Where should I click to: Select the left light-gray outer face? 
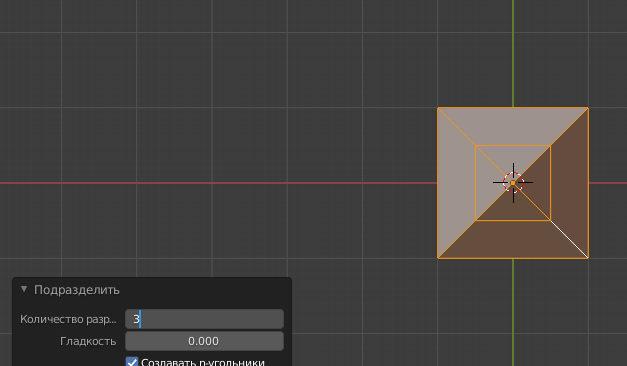pos(457,183)
